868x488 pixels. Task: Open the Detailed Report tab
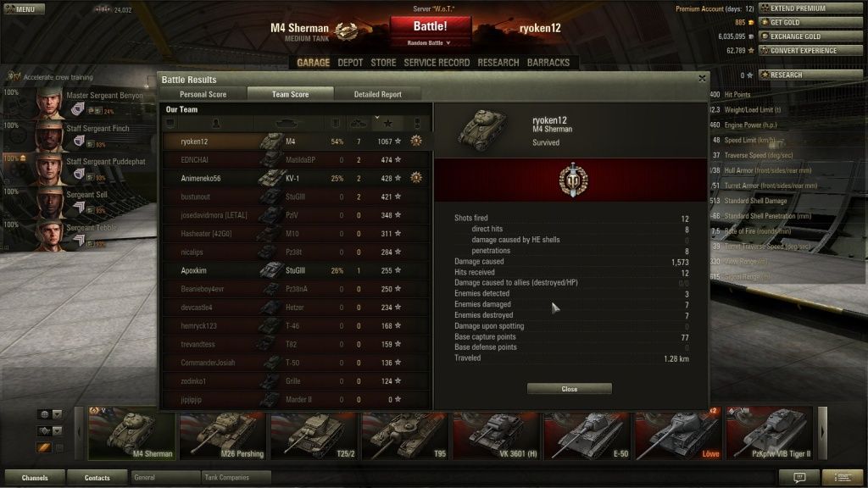point(377,94)
